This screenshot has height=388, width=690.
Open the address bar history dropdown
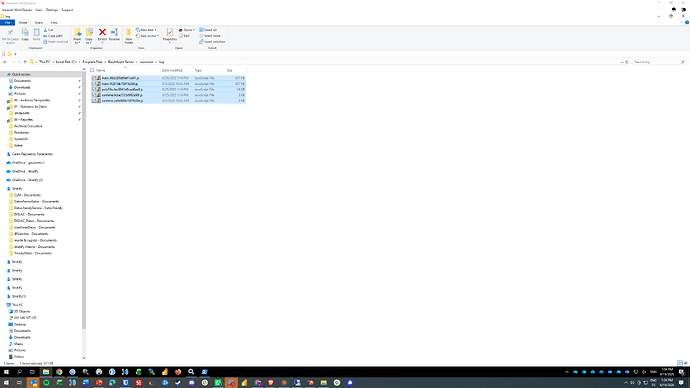622,62
